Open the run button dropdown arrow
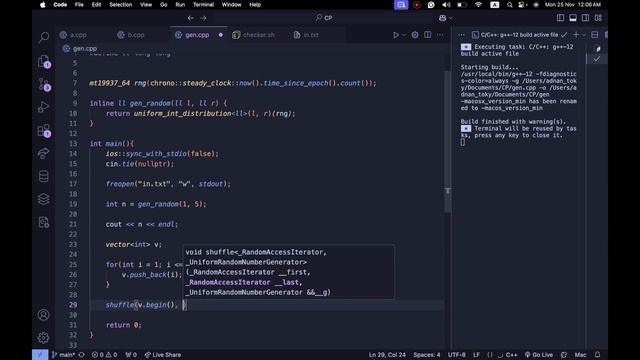 coord(404,35)
